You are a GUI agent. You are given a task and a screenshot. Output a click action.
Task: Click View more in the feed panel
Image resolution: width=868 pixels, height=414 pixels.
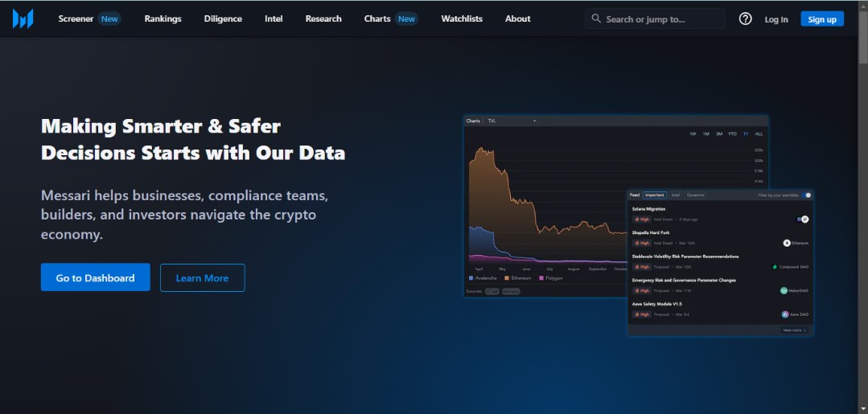tap(794, 330)
